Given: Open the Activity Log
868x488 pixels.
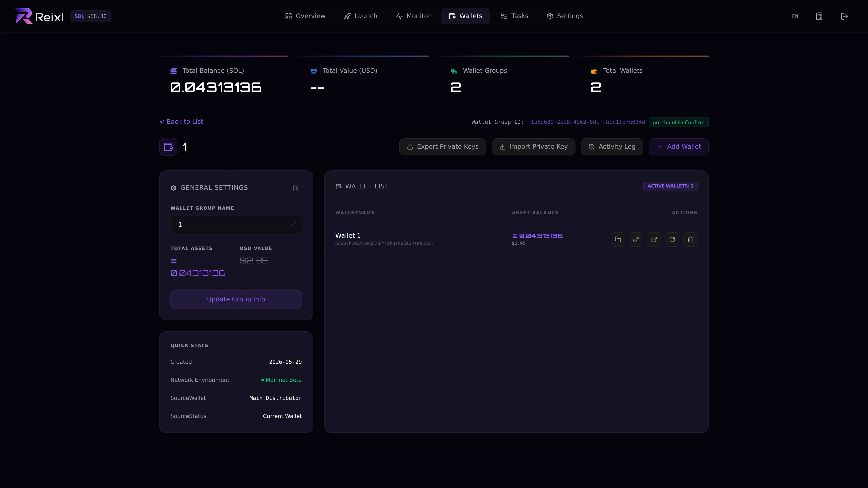Looking at the screenshot, I should [612, 147].
